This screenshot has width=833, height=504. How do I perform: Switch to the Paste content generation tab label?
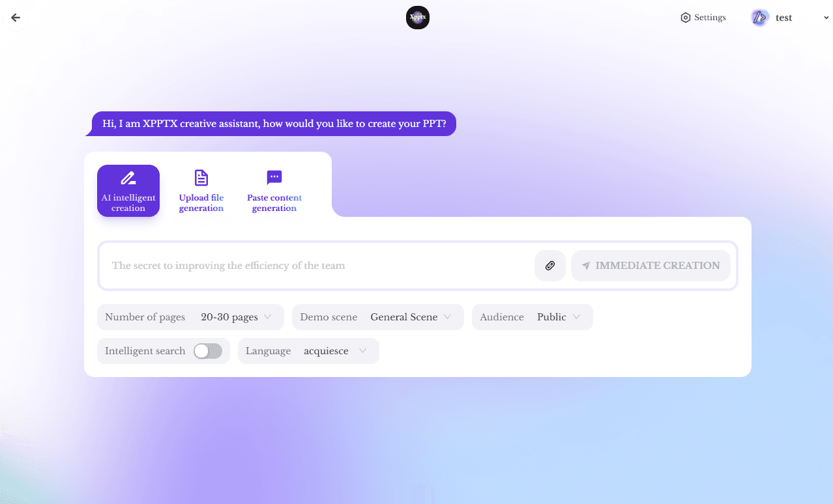click(x=274, y=203)
